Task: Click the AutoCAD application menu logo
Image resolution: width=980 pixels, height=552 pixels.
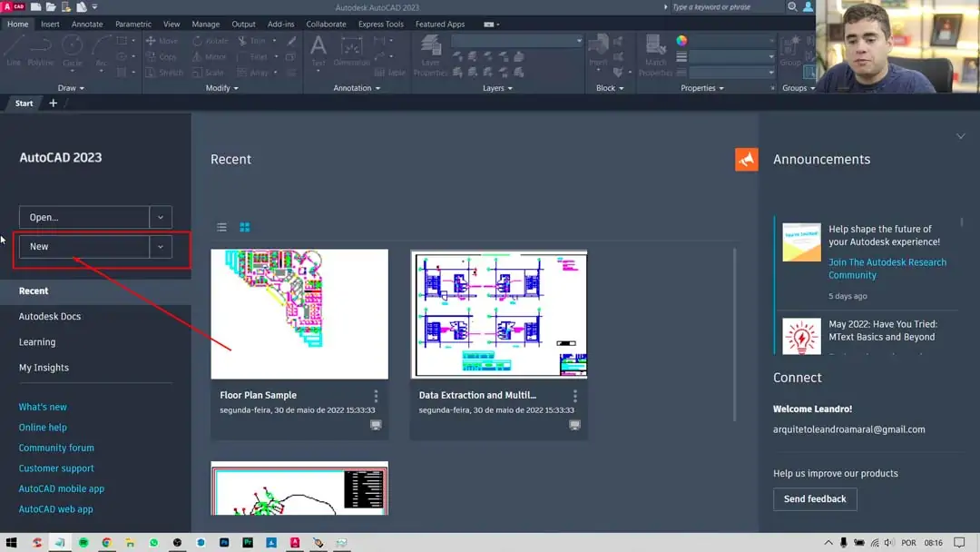Action: [13, 7]
